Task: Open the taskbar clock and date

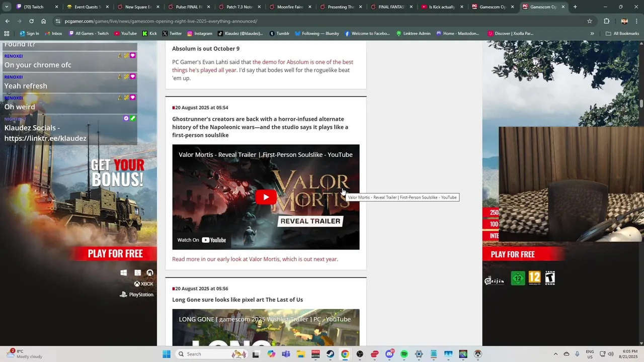Action: click(x=630, y=354)
